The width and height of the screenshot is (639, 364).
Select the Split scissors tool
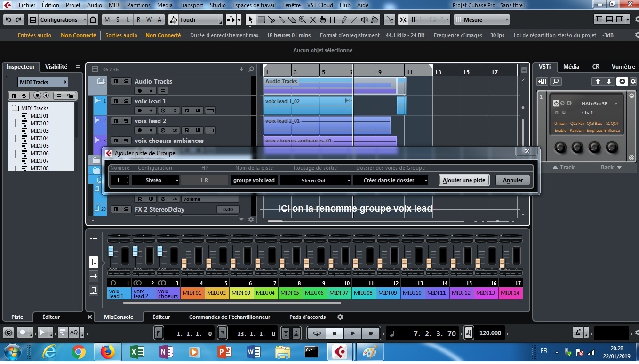click(272, 20)
